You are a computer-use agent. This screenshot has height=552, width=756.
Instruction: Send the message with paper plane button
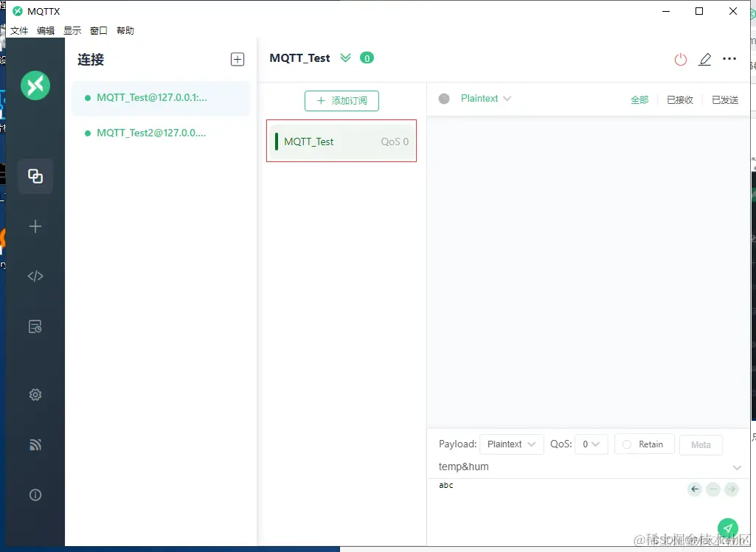727,528
